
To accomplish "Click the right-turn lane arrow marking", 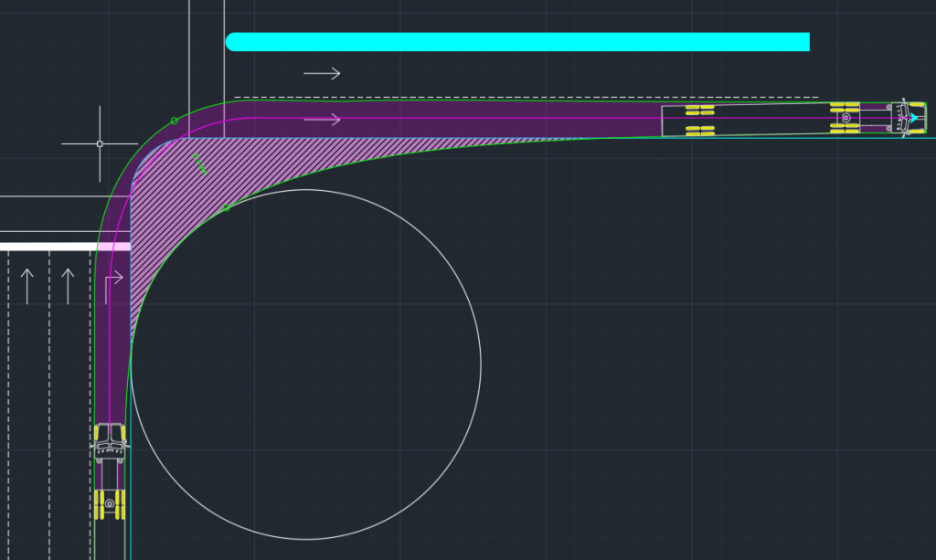I will click(x=113, y=286).
